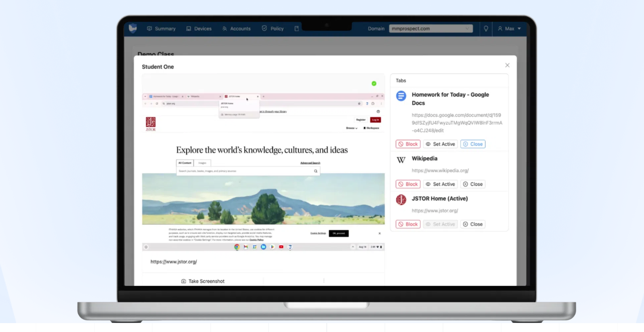
Task: Go to the Devices section
Action: [199, 29]
